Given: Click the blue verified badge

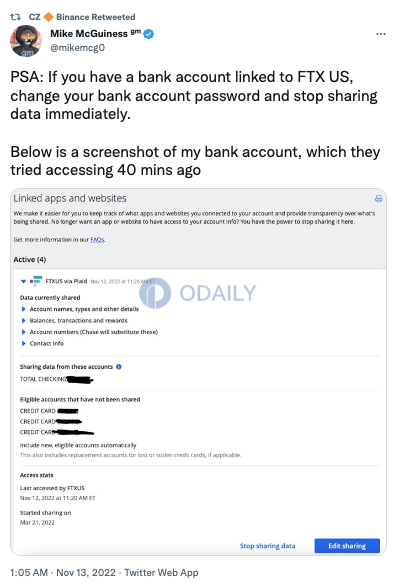Looking at the screenshot, I should click(149, 34).
